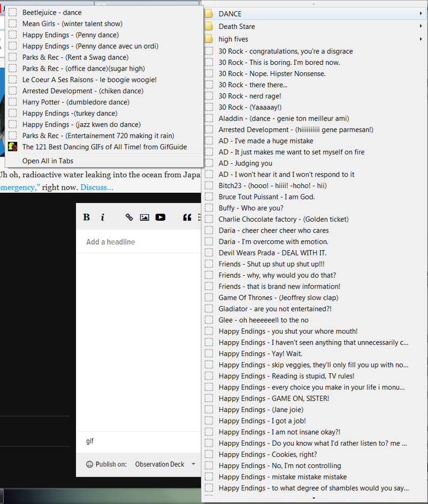Toggle italic formatting in the editor

tap(102, 217)
